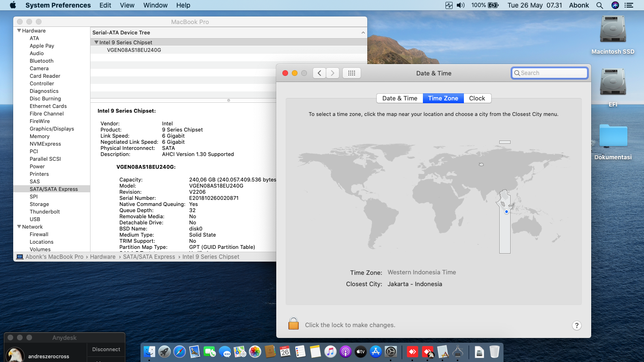This screenshot has height=362, width=644.
Task: Open Music note icon in dock
Action: click(330, 352)
